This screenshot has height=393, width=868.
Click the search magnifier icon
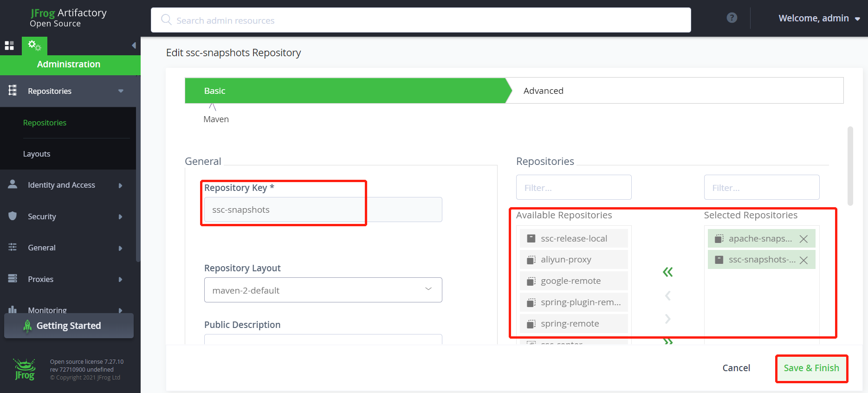tap(166, 20)
